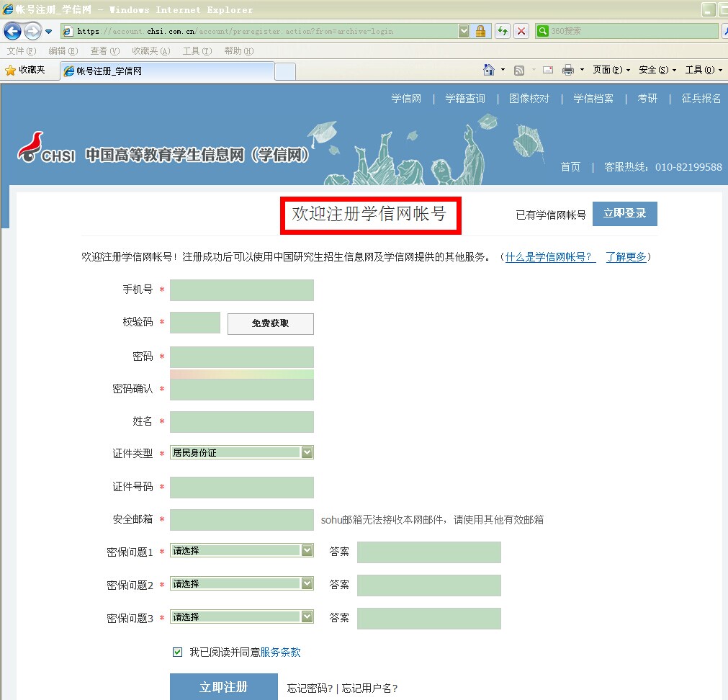Open the 文件(F) menu
Image resolution: width=728 pixels, height=700 pixels.
(22, 50)
